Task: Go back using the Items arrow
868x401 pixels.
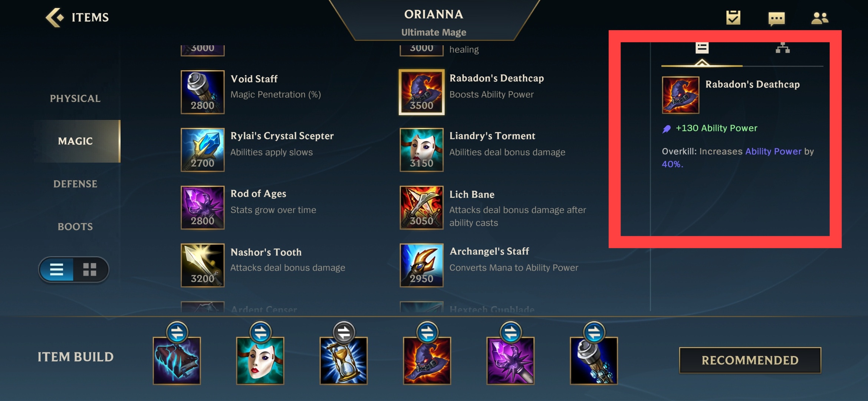Action: tap(55, 17)
